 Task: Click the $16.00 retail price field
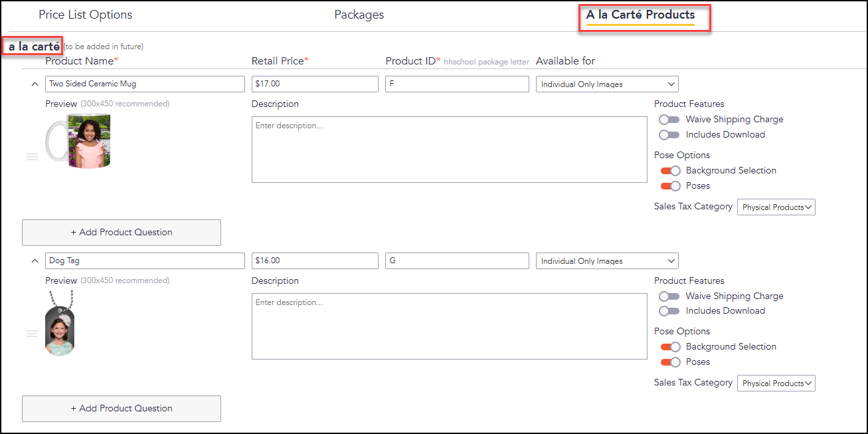pyautogui.click(x=315, y=261)
